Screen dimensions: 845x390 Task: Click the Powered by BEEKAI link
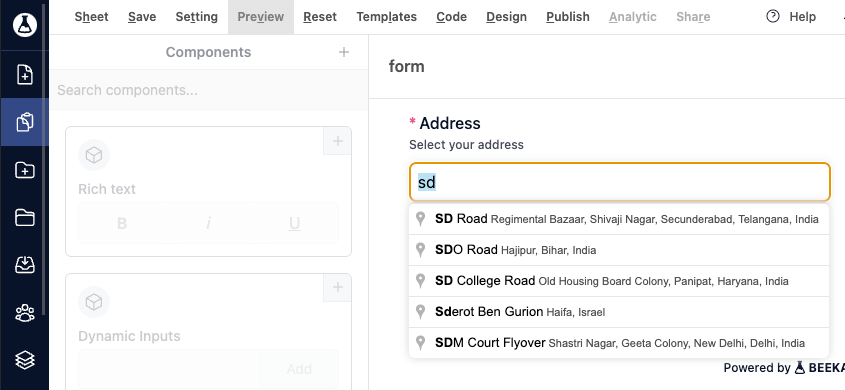tap(784, 368)
